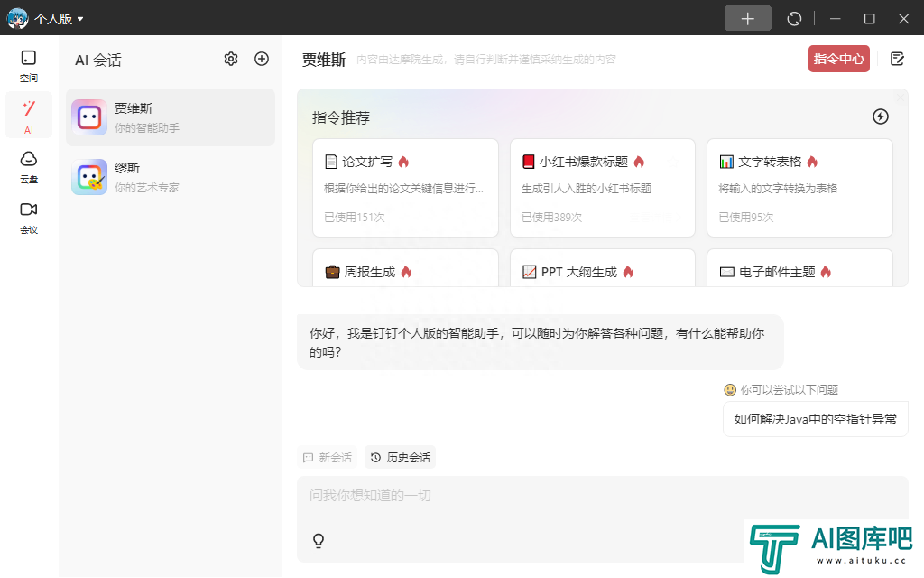This screenshot has height=578, width=924.
Task: Click the briefcase icon of 周报生成
Action: point(332,272)
